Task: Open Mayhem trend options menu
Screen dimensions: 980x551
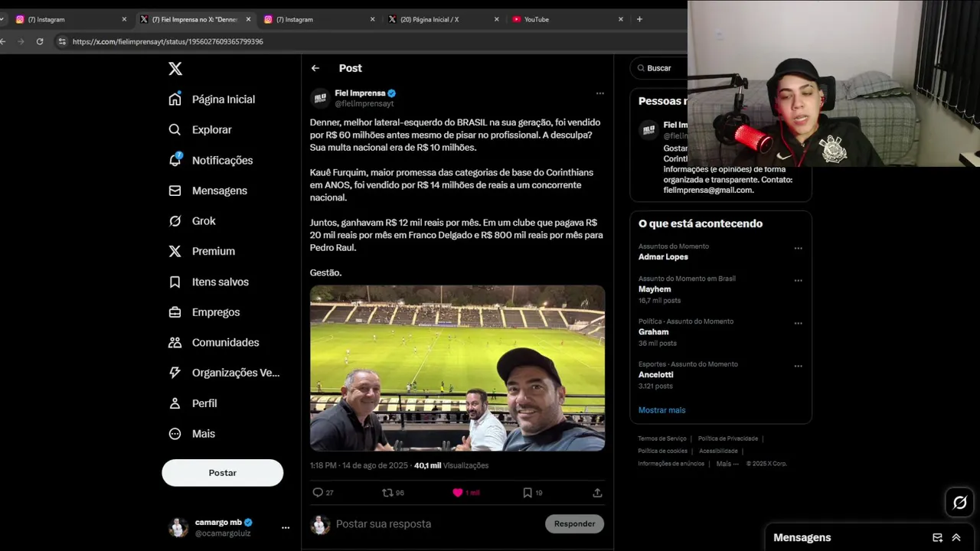Action: (798, 280)
